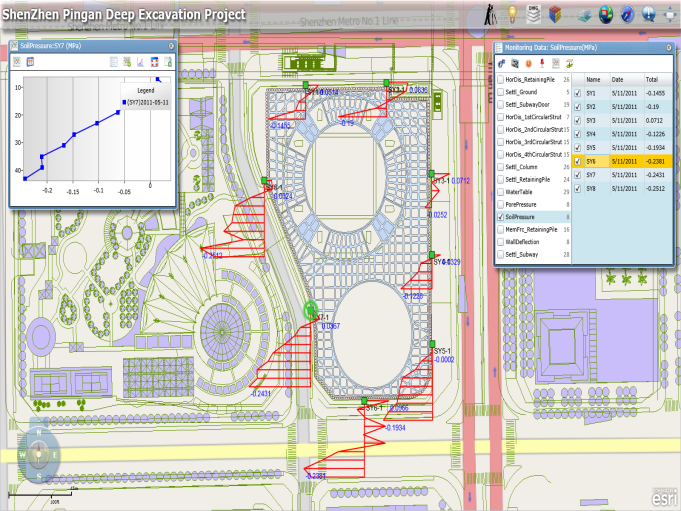Close the Monitoring Data window
This screenshot has width=681, height=511.
669,47
